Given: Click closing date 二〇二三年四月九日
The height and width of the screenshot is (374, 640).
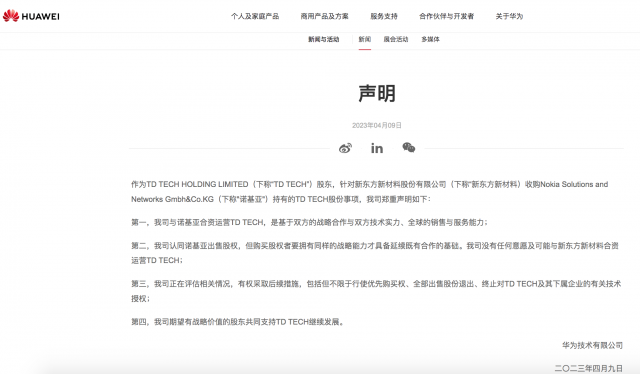Looking at the screenshot, I should (589, 368).
